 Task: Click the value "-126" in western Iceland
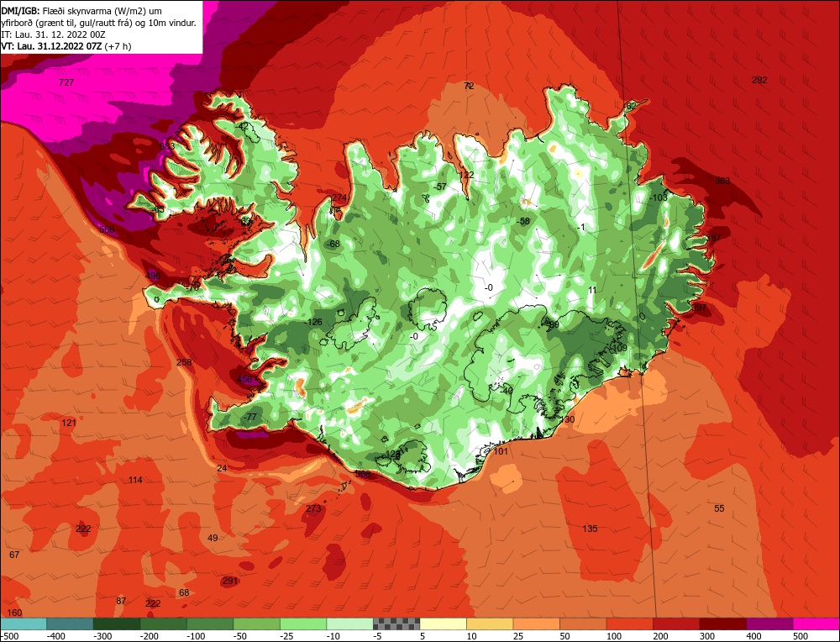click(x=312, y=323)
